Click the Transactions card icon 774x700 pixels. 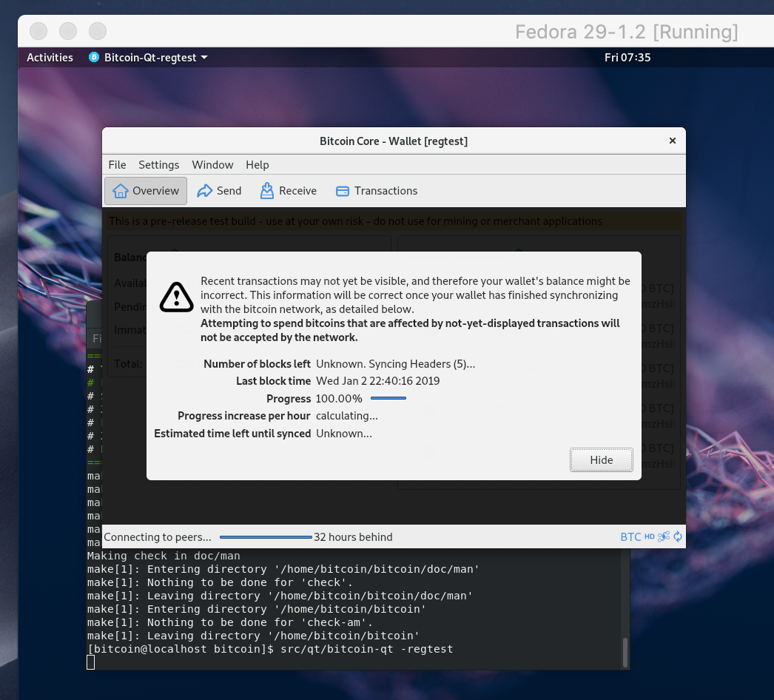(343, 191)
